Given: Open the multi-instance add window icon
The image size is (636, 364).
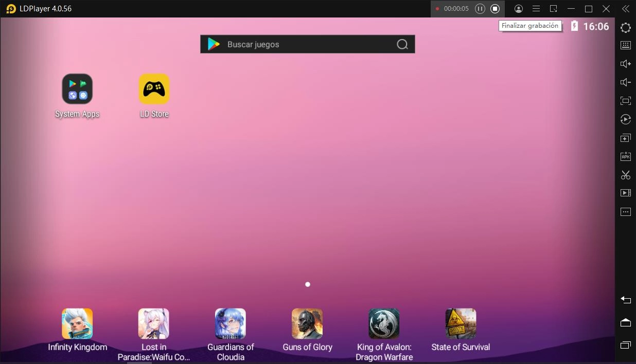Looking at the screenshot, I should click(626, 138).
